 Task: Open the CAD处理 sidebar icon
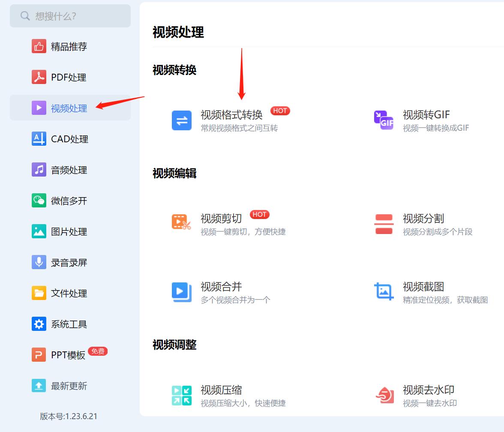point(39,139)
